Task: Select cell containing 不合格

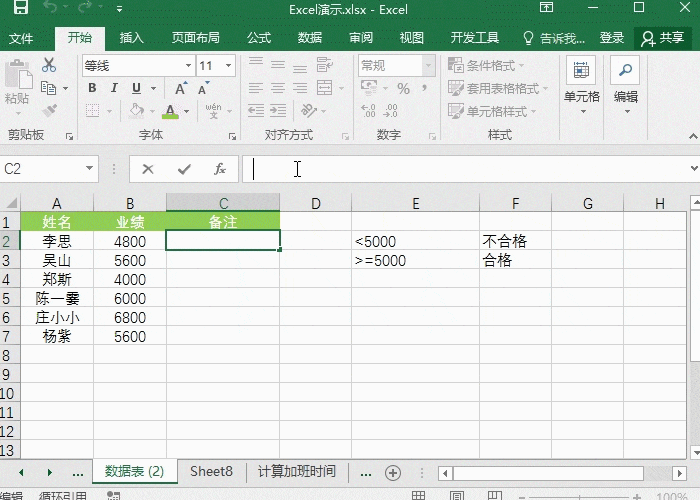Action: coord(515,241)
